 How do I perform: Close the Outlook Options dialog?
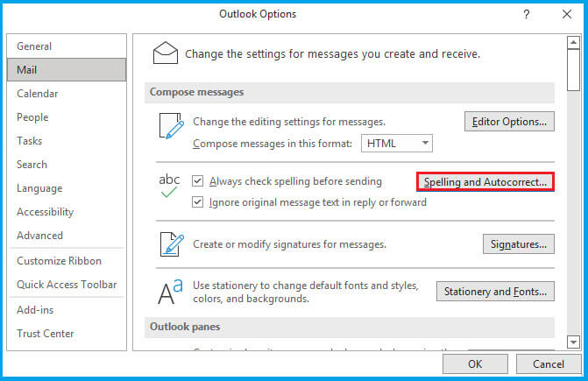567,14
